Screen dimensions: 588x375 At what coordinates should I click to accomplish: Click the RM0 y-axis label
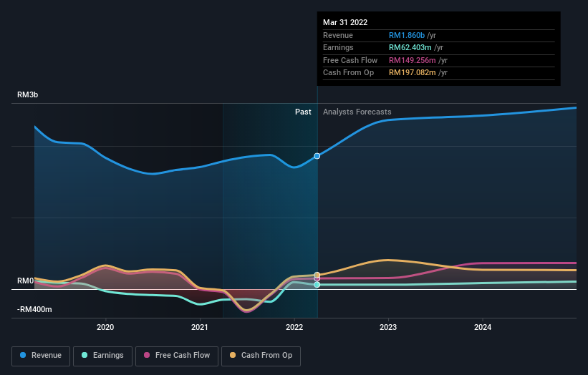(26, 281)
